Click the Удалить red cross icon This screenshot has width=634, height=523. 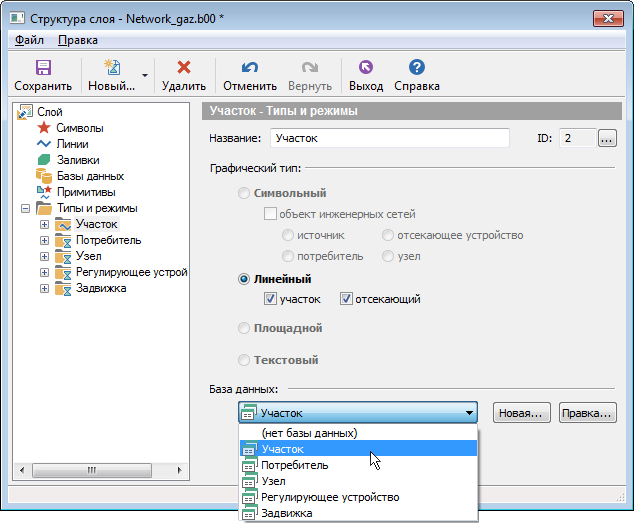click(183, 68)
